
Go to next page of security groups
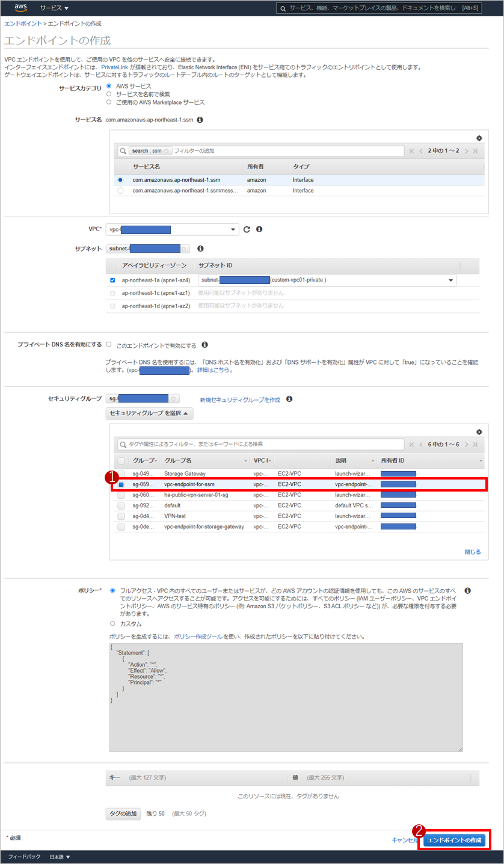(466, 445)
